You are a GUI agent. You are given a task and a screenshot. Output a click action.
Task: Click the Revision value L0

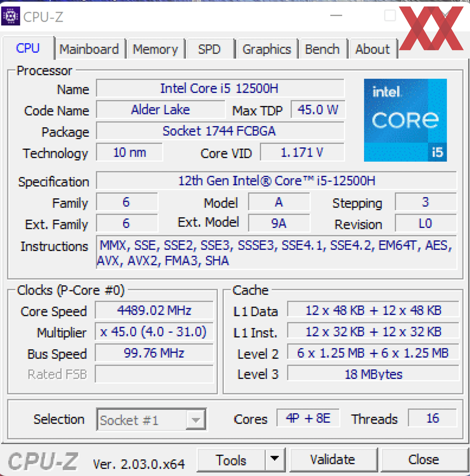(426, 223)
